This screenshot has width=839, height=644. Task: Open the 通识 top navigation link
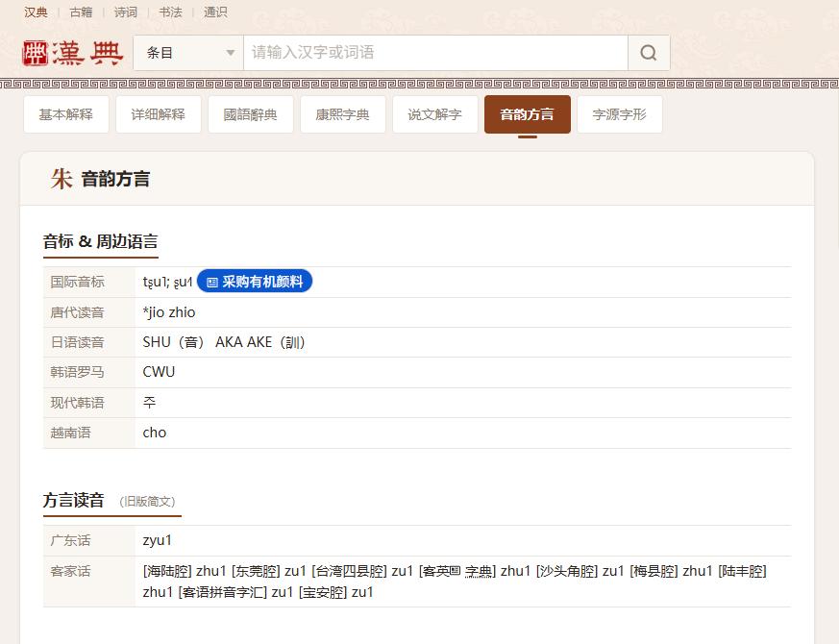tap(215, 12)
